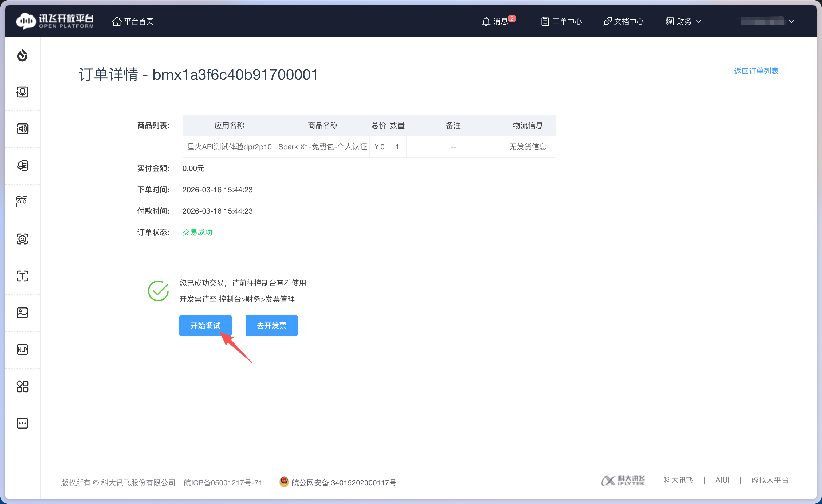Click the 开始调试 button
Screen dimensions: 822x504
[205, 325]
